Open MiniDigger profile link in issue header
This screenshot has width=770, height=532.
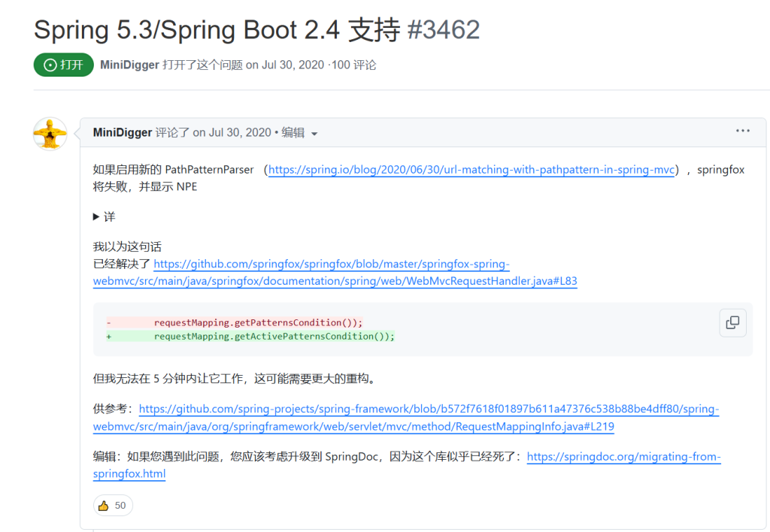point(129,65)
